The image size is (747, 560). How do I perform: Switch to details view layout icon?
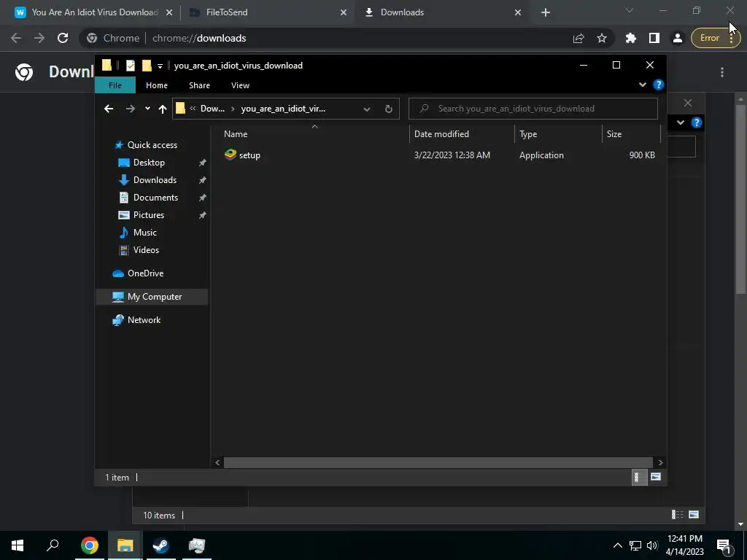click(x=639, y=477)
